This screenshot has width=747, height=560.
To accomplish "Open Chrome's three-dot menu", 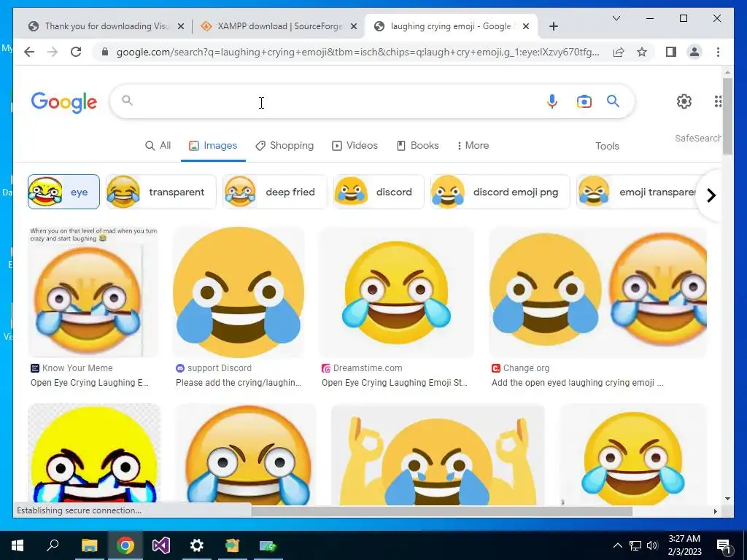I will point(718,52).
